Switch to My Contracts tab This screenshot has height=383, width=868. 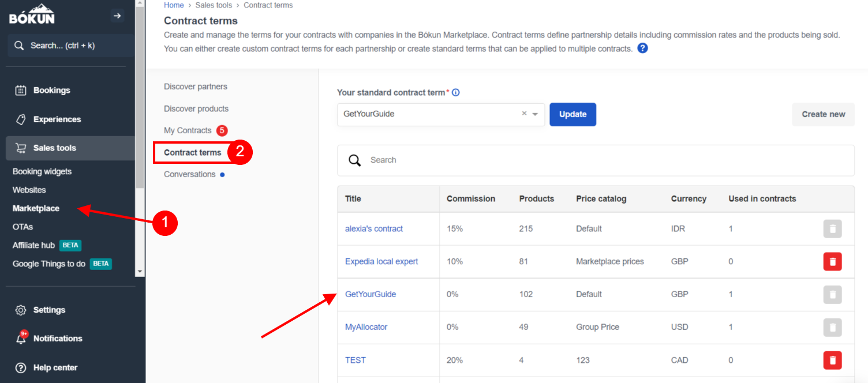[x=188, y=130]
